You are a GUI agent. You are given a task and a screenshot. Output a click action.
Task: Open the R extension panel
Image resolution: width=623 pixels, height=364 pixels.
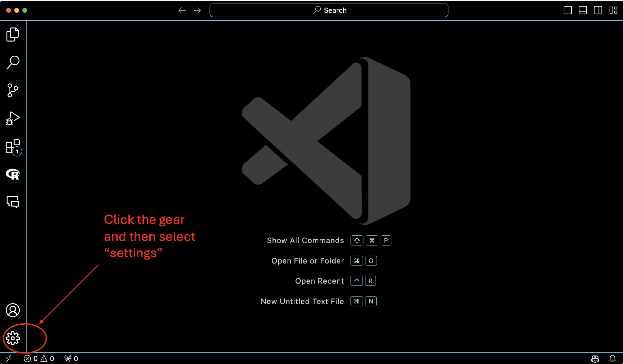point(13,174)
